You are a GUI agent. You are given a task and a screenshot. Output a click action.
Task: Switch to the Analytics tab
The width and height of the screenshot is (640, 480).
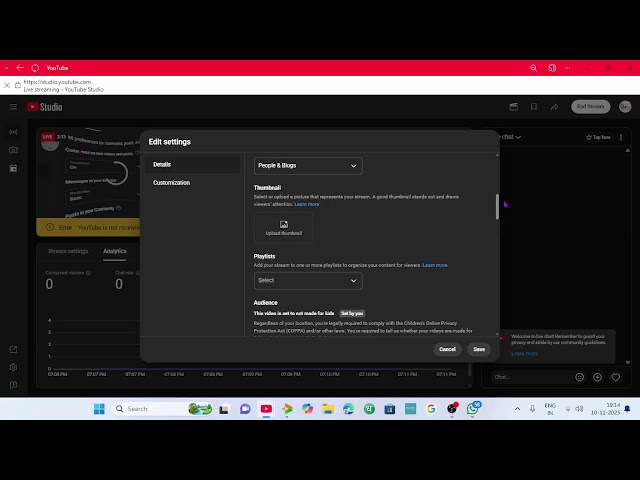tap(115, 251)
